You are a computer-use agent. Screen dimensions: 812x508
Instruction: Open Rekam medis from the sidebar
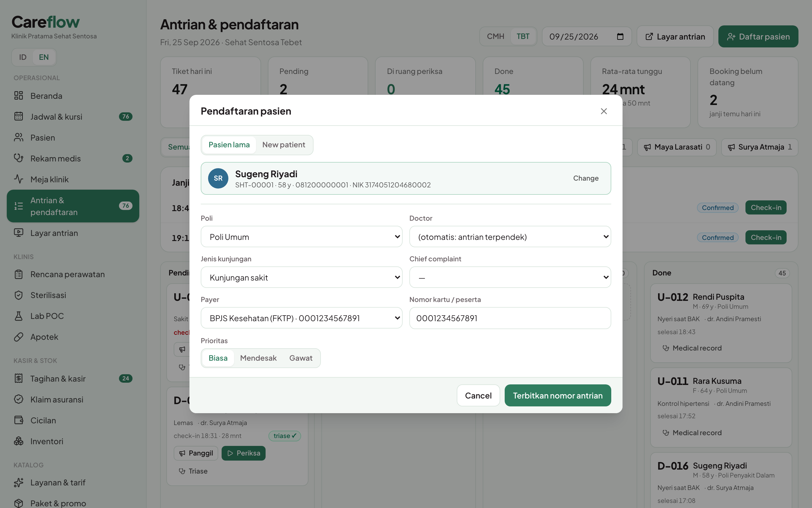73,158
